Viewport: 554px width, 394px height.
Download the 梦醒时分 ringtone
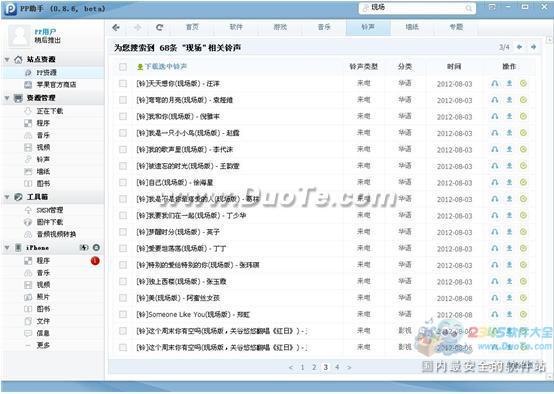click(x=509, y=232)
